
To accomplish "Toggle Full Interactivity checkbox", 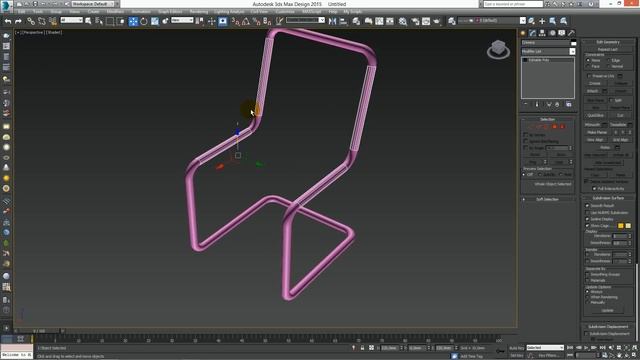I will pos(594,189).
